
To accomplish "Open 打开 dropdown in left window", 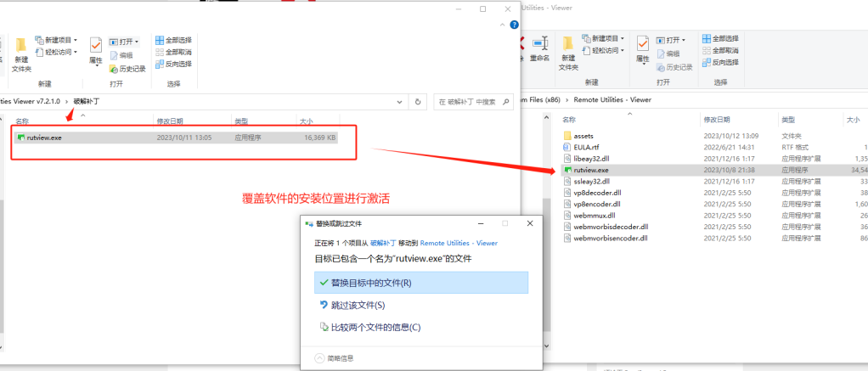I will pyautogui.click(x=124, y=42).
